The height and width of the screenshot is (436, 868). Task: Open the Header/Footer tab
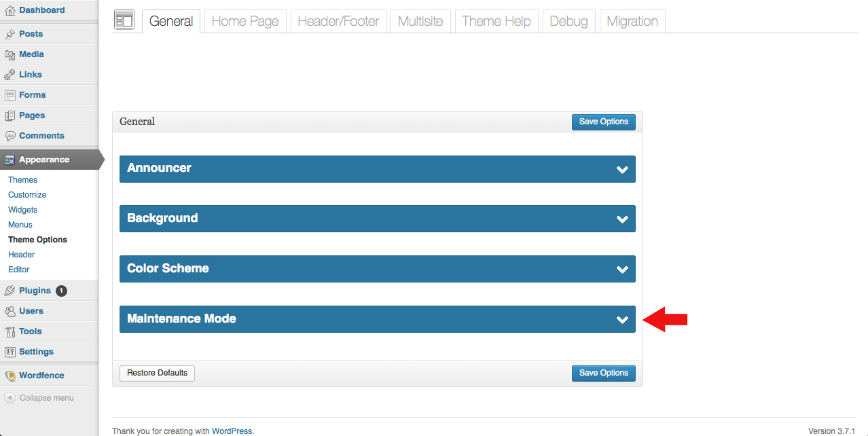[338, 21]
